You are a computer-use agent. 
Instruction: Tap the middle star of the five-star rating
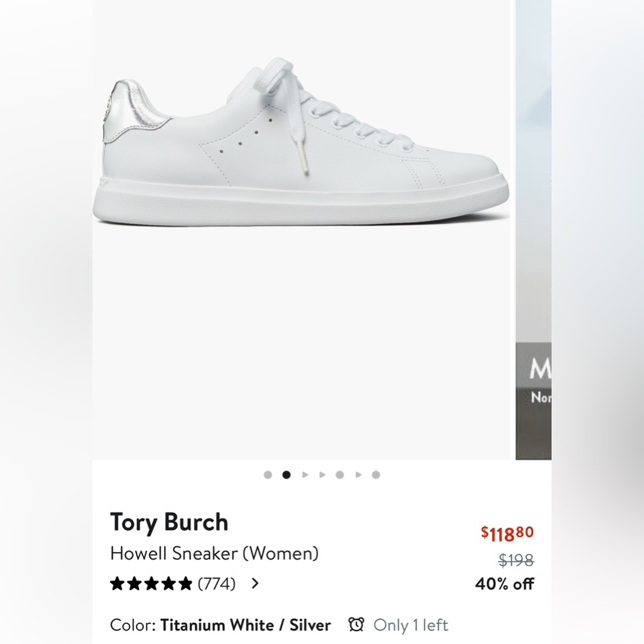152,583
